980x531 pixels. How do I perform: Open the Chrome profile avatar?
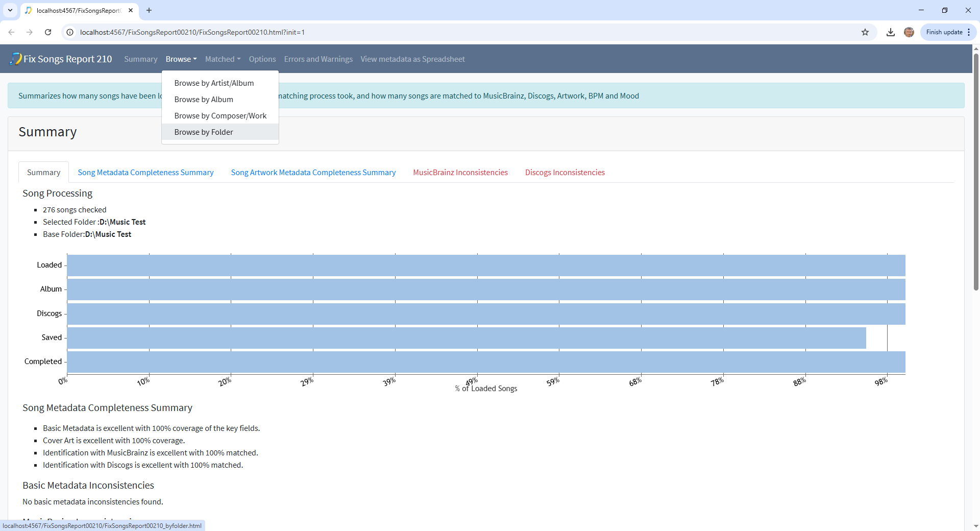[x=909, y=32]
